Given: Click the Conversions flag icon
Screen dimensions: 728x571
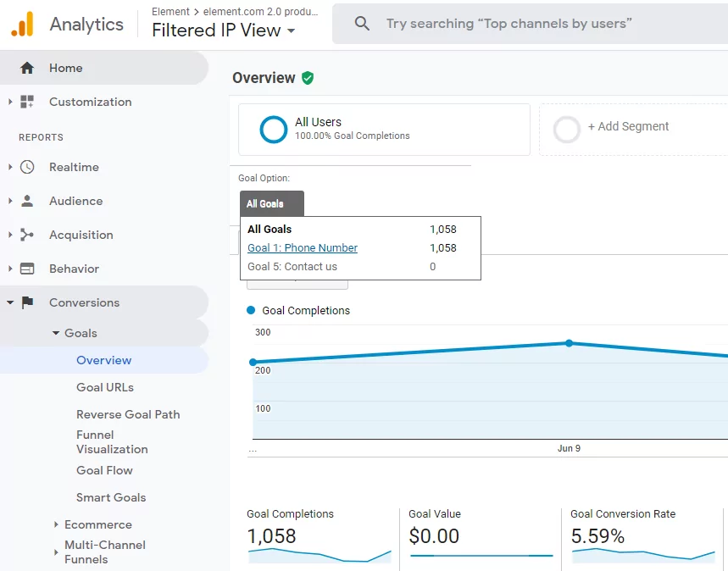Looking at the screenshot, I should (x=27, y=302).
